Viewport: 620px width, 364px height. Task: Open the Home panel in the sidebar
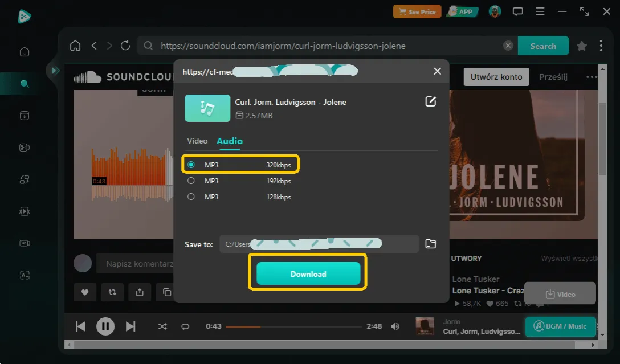(24, 51)
